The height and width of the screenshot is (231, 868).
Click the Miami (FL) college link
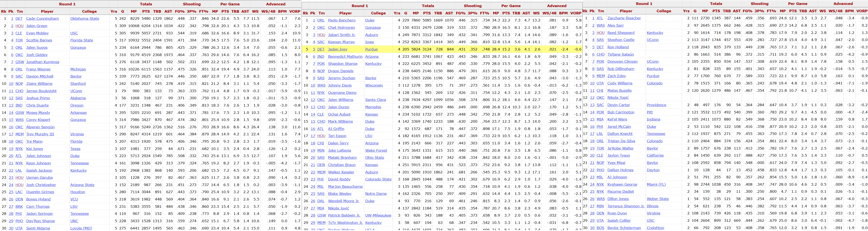656,184
